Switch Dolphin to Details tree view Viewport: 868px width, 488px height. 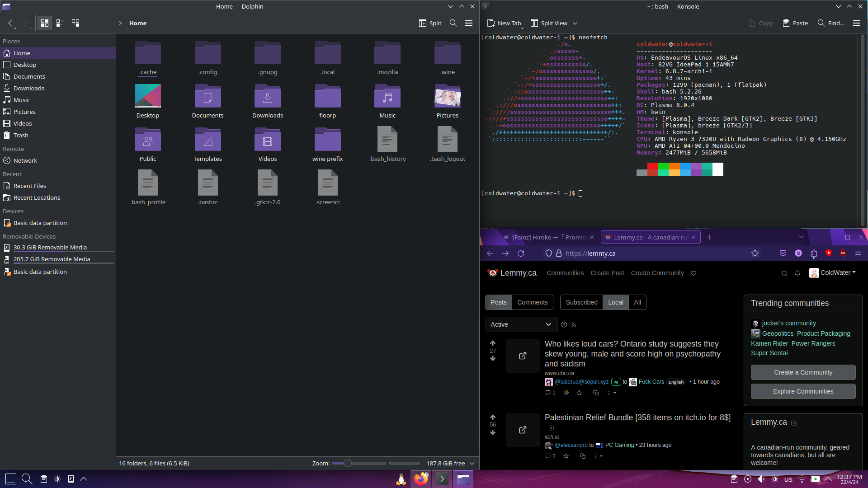(x=75, y=23)
